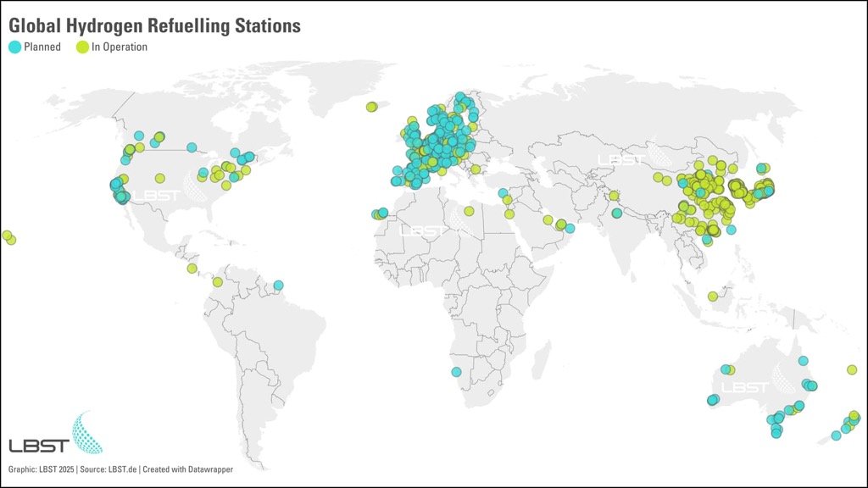The height and width of the screenshot is (488, 868).
Task: Select the operating marker east of Australia in Pacific
Action: pyautogui.click(x=852, y=369)
